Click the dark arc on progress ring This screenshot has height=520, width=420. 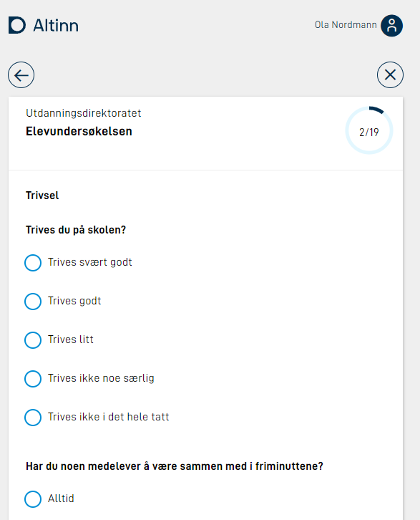376,110
